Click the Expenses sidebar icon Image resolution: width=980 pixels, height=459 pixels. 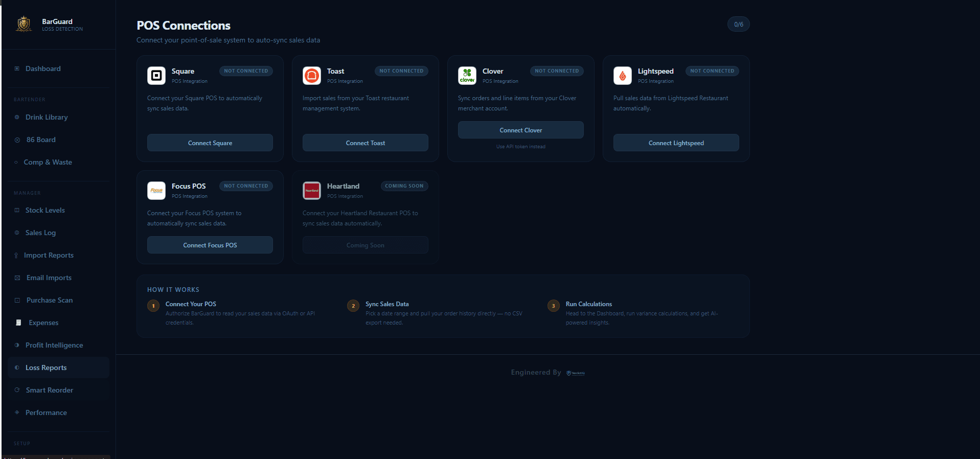pyautogui.click(x=18, y=323)
